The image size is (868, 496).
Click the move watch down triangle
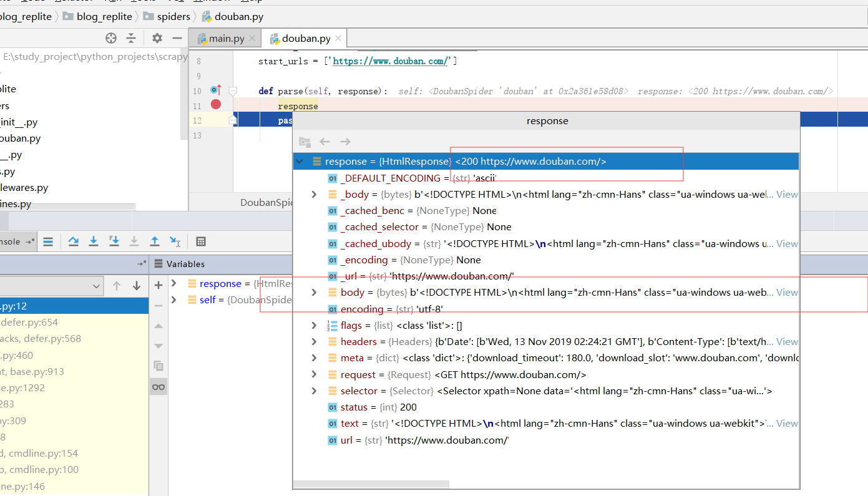158,346
